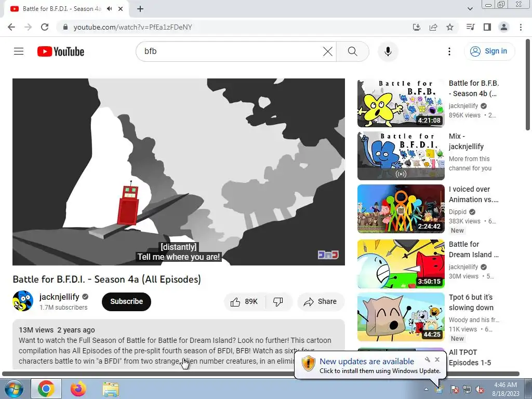Click the forward navigation arrow

28,27
